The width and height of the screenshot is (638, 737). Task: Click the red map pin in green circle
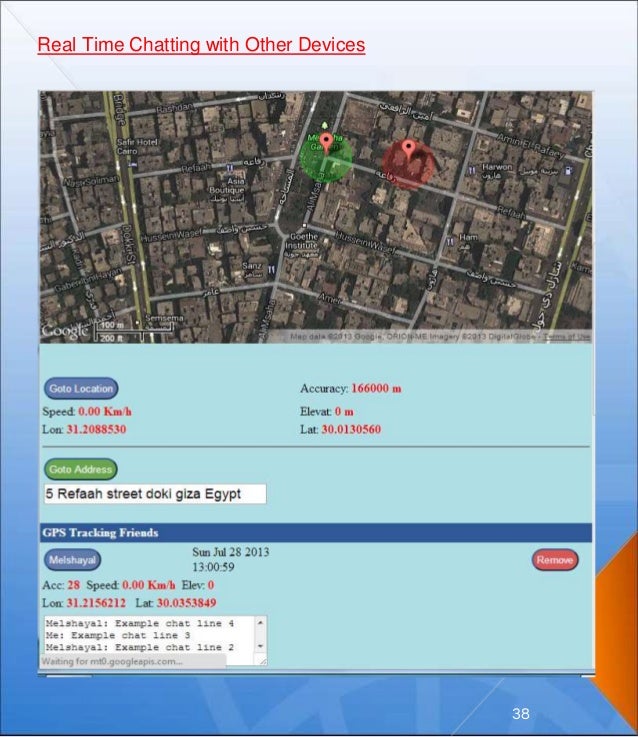tap(326, 141)
